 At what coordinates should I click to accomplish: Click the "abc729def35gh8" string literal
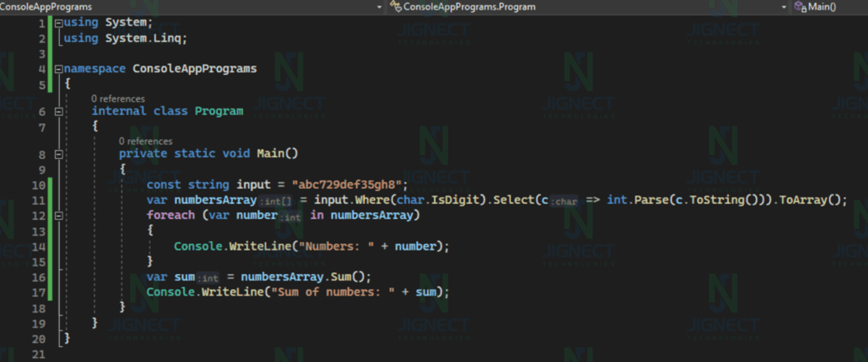pyautogui.click(x=347, y=185)
